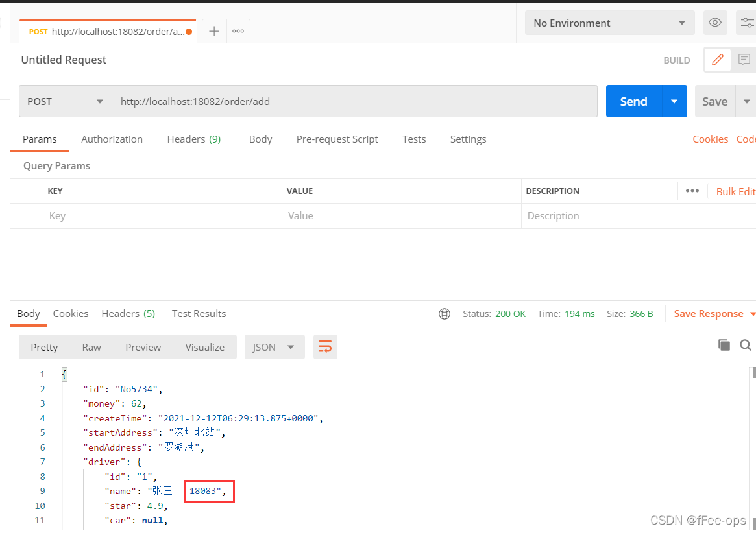Expand the JSON format dropdown
Screen dimensions: 756x533
point(274,347)
